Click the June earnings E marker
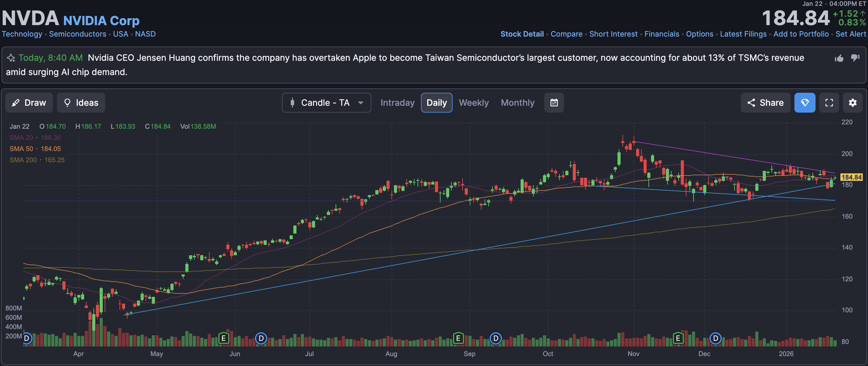This screenshot has height=366, width=868. 224,338
